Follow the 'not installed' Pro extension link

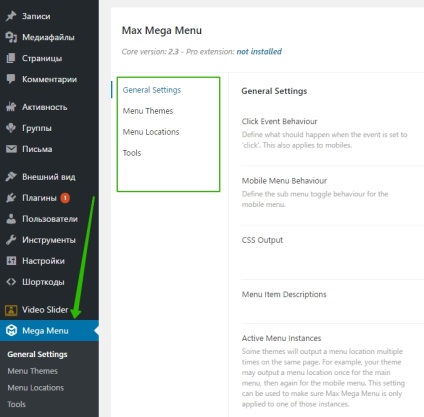[x=259, y=52]
